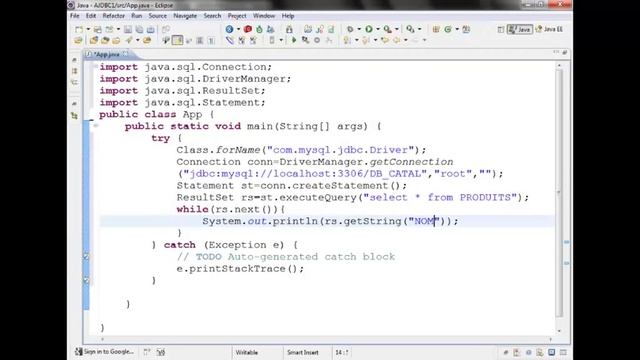Open the Run dropdown arrow
This screenshot has width=640, height=360.
[378, 29]
